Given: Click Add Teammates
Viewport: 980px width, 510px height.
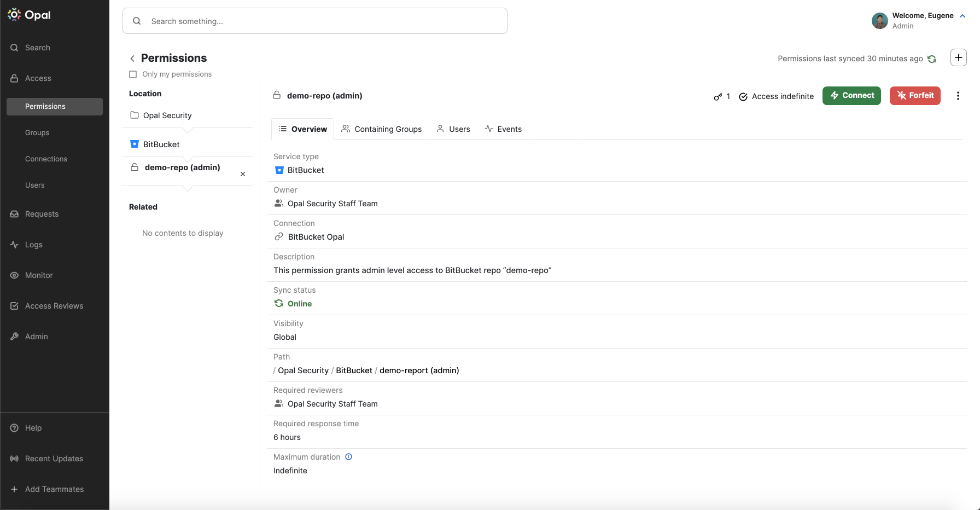Looking at the screenshot, I should coord(55,489).
